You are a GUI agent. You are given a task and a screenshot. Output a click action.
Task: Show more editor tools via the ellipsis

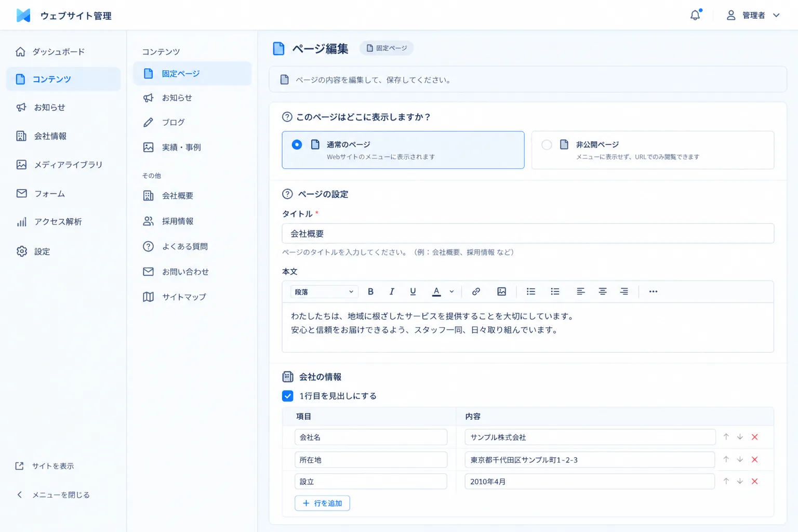(653, 291)
